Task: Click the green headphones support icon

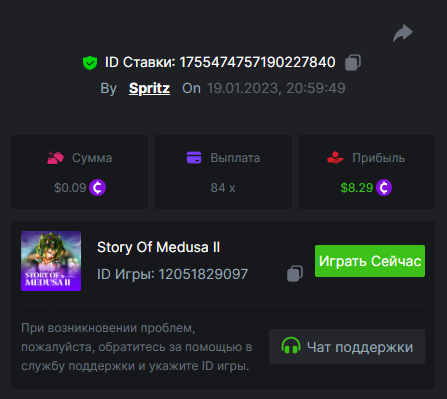Action: [x=291, y=346]
